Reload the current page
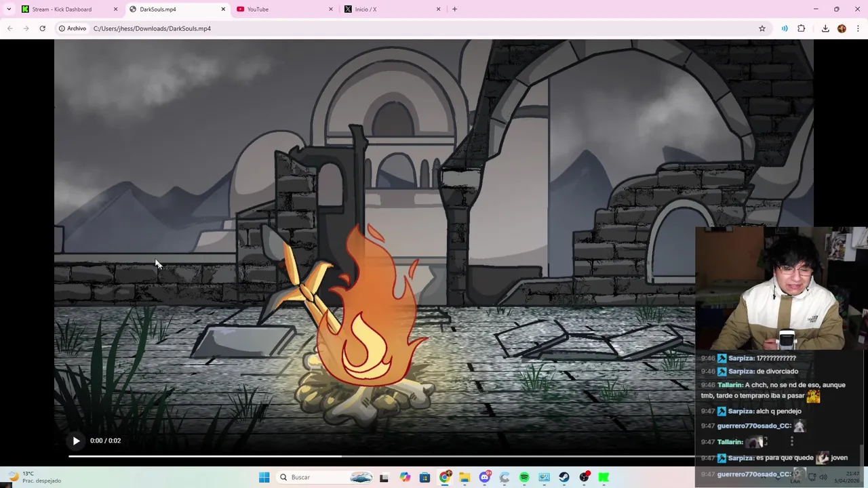The height and width of the screenshot is (488, 868). click(42, 28)
